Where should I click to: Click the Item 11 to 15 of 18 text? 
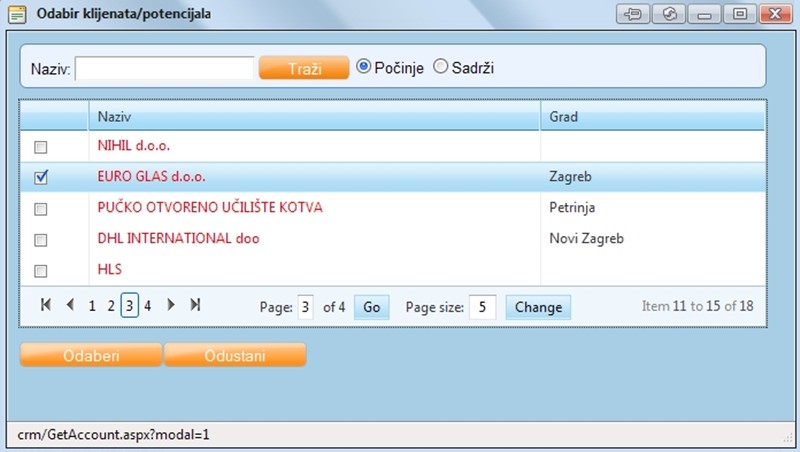pos(697,306)
